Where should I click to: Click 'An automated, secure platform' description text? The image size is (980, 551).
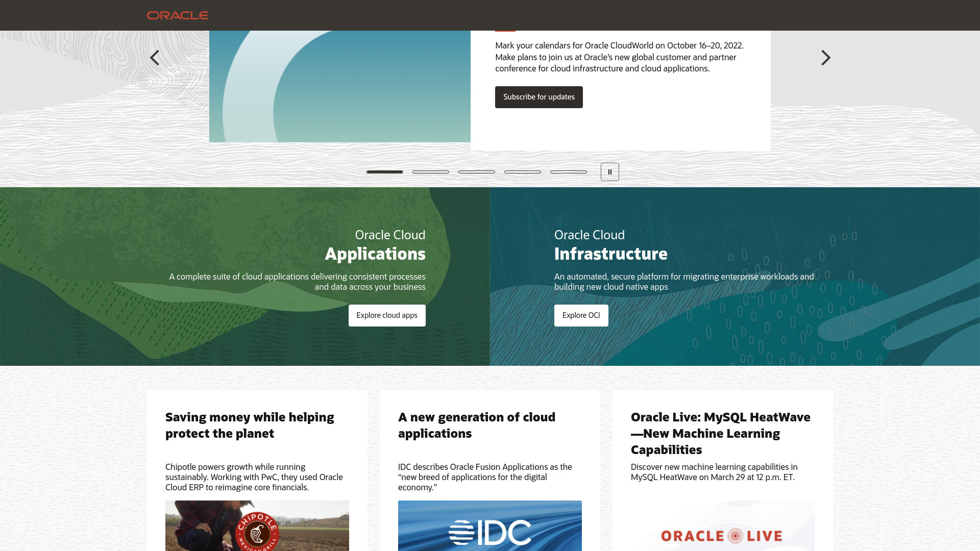pyautogui.click(x=684, y=282)
